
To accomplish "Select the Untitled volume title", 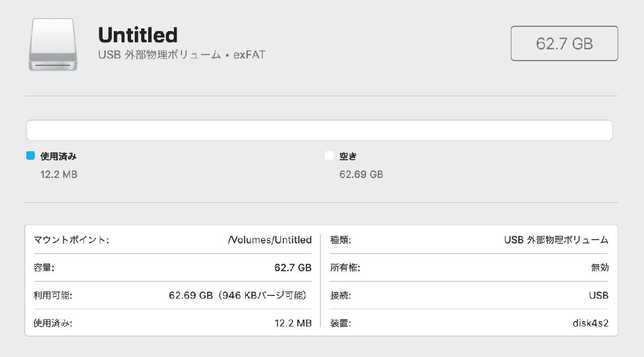I will tap(137, 35).
